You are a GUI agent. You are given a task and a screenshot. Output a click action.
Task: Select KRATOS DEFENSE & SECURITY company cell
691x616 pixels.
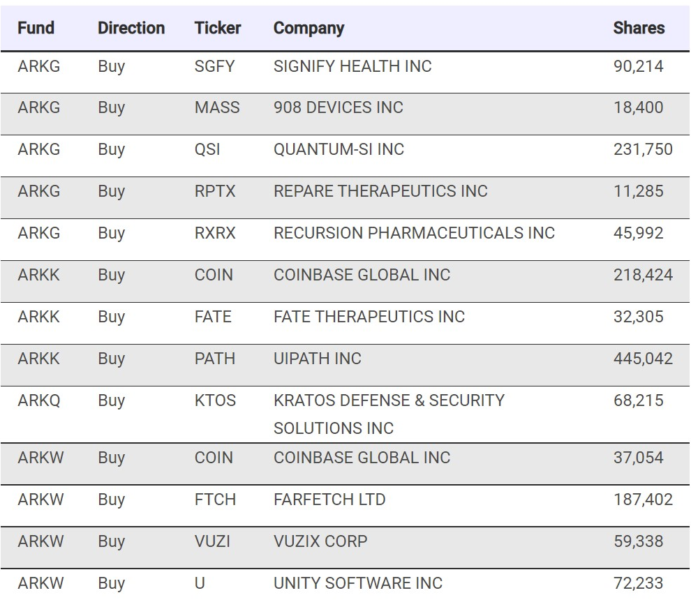[389, 401]
